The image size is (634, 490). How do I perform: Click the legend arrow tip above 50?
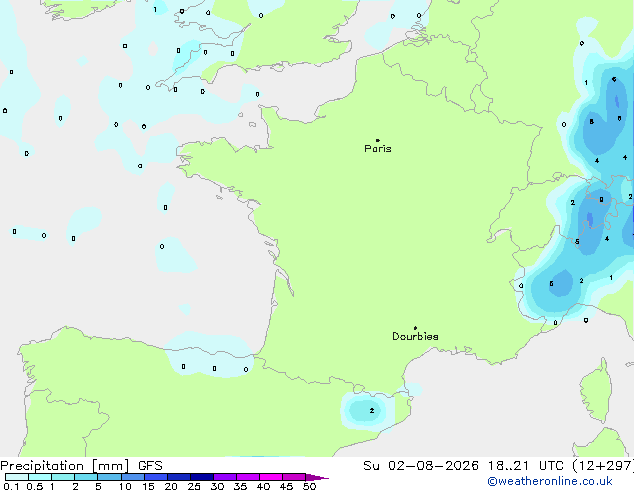[317, 477]
